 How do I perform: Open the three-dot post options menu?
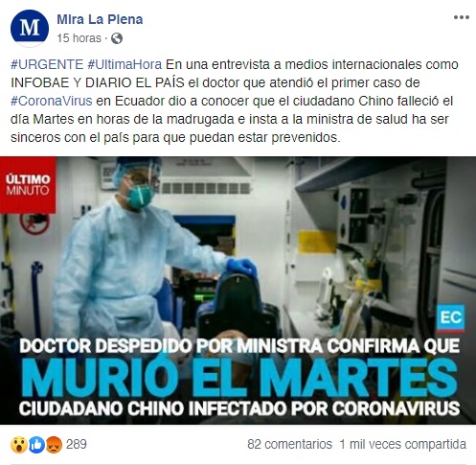click(462, 17)
